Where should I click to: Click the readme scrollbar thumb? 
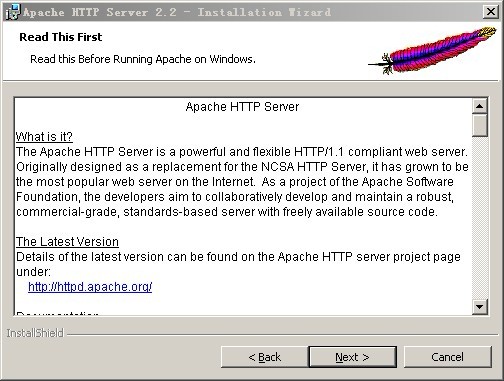point(480,125)
